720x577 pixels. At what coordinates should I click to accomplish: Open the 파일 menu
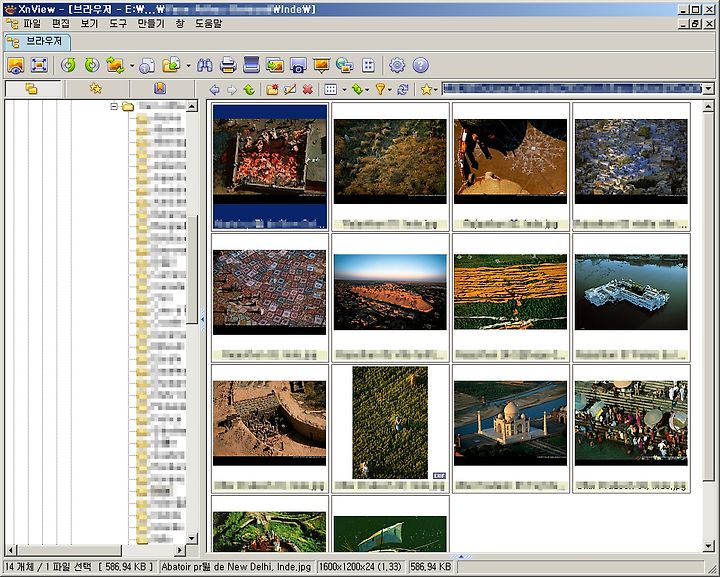tap(32, 23)
